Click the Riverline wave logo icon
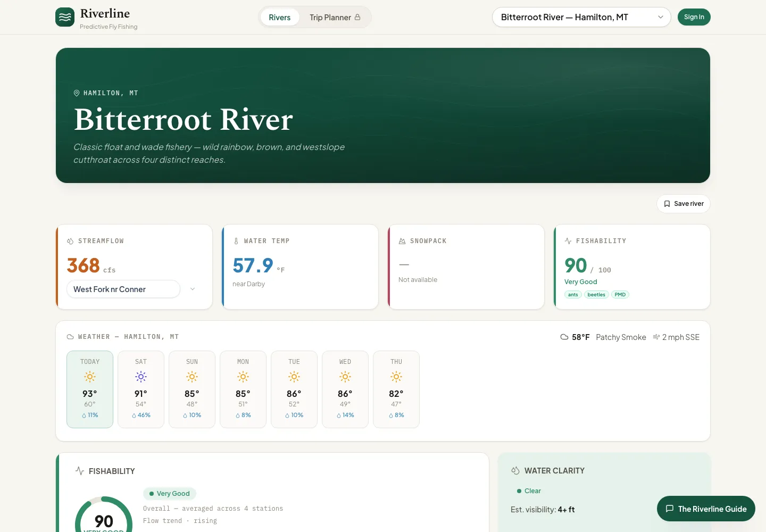 [x=65, y=17]
